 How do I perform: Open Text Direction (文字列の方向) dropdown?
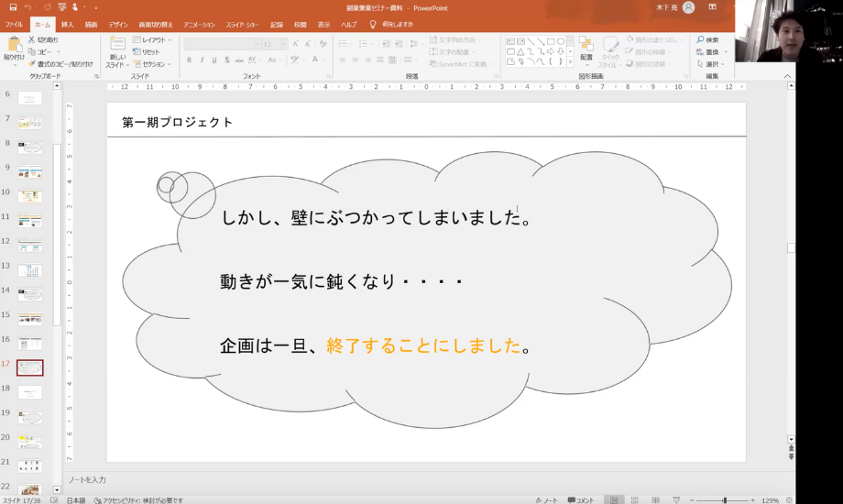coord(454,39)
